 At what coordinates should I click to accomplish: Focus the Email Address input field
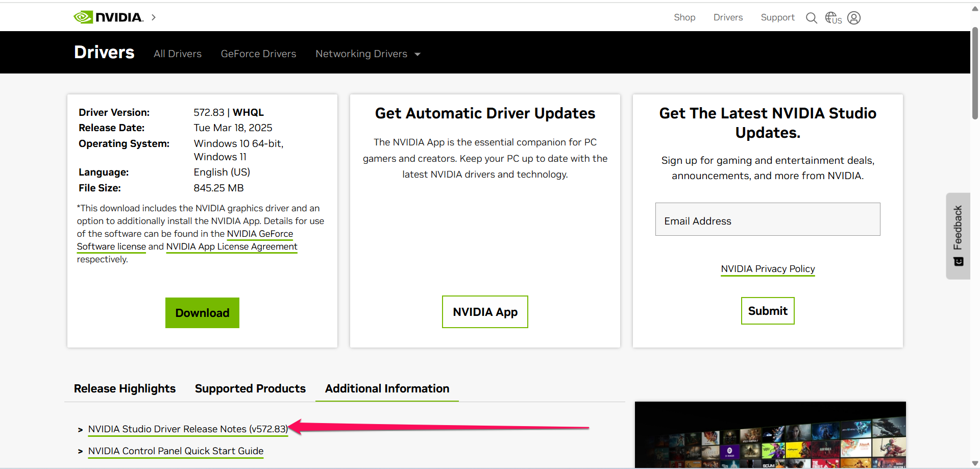[x=767, y=219]
